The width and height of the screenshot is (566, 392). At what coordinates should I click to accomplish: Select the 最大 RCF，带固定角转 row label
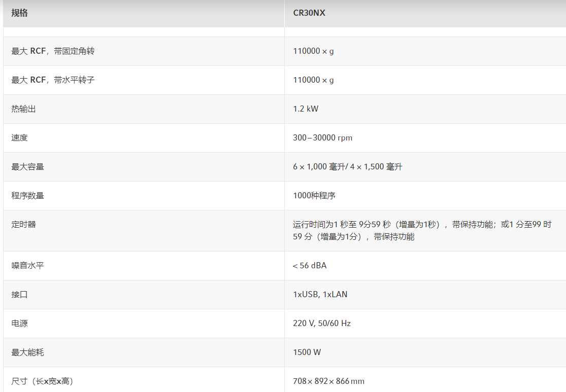click(53, 51)
